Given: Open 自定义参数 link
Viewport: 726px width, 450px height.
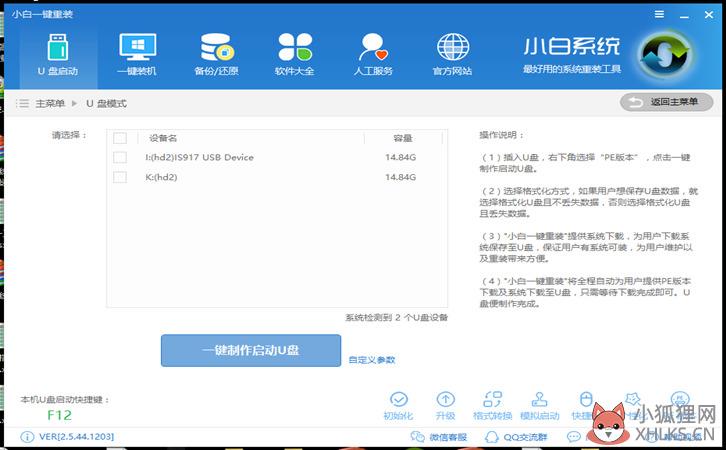Looking at the screenshot, I should 372,360.
